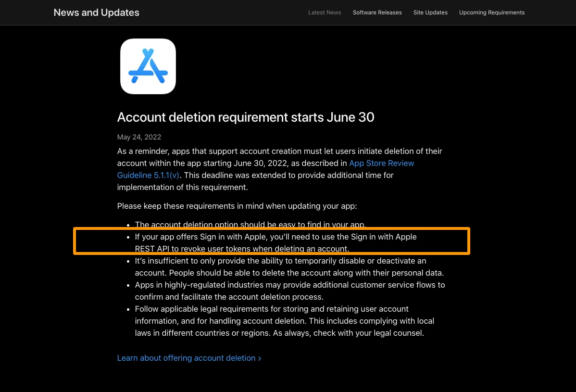Viewport: 576px width, 392px height.
Task: Go to the Site Updates tab
Action: [x=430, y=13]
